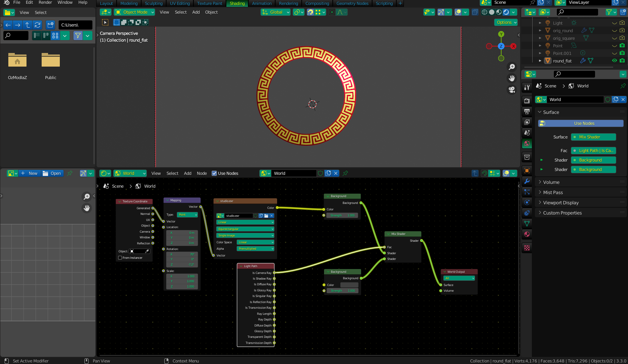Open the World properties tab icon
The image size is (628, 364).
[527, 143]
